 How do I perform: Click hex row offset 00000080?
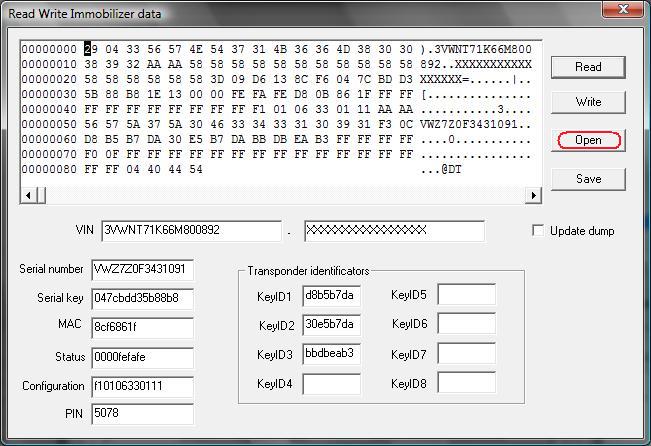coord(49,169)
